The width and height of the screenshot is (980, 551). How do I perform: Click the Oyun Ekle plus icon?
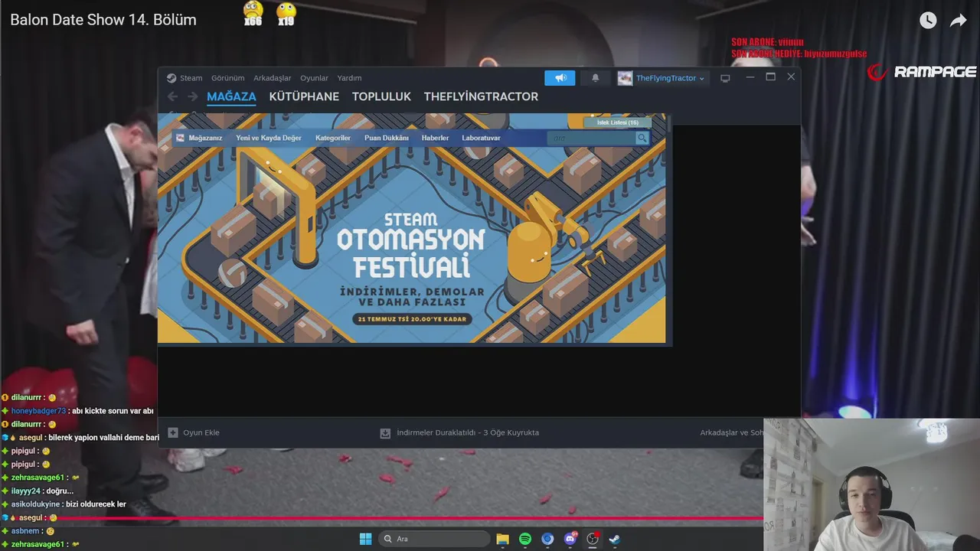click(173, 432)
